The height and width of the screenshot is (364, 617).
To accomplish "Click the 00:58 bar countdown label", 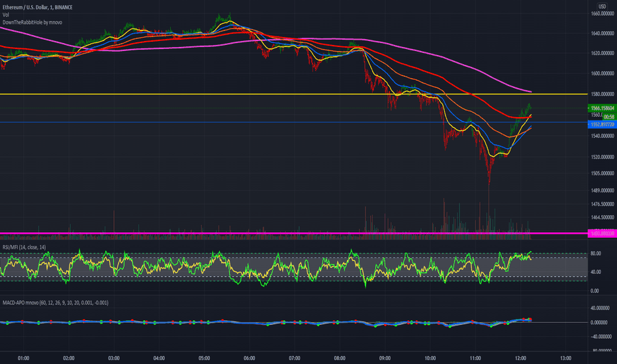I will click(609, 117).
